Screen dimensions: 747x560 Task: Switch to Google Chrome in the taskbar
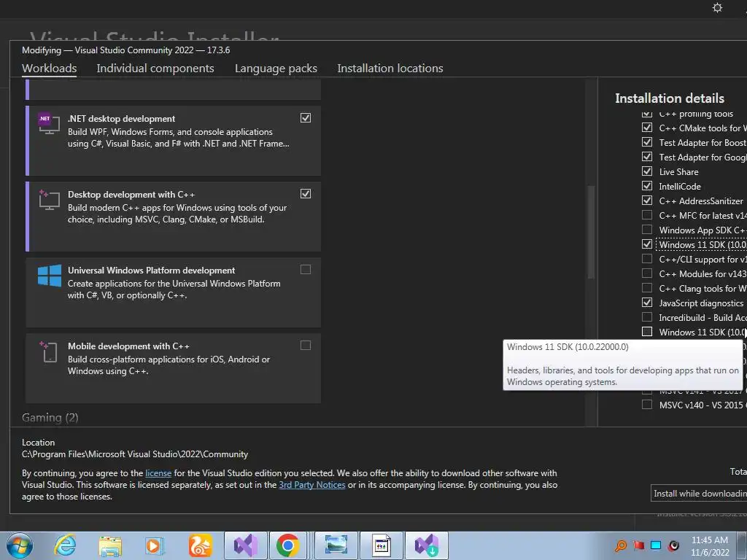click(287, 545)
